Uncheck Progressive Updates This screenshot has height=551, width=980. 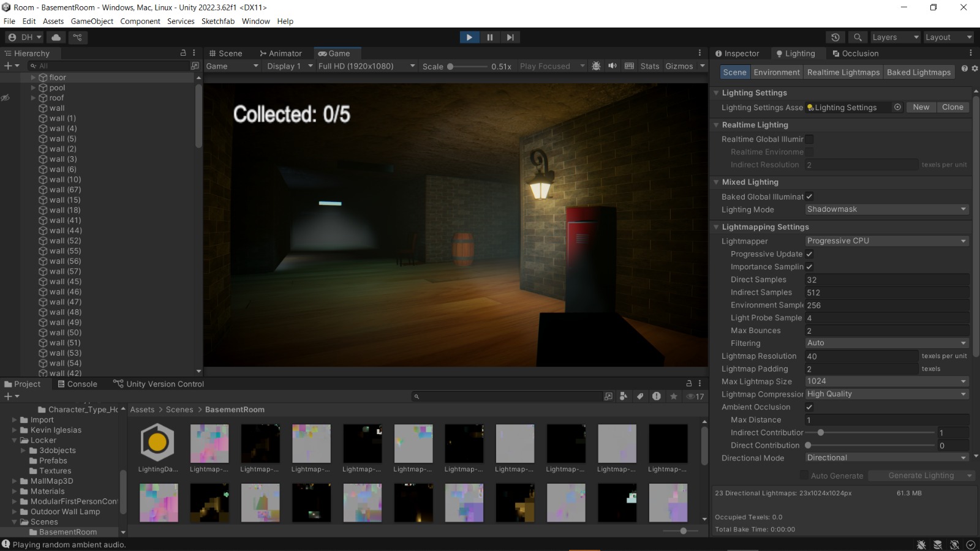tap(809, 253)
